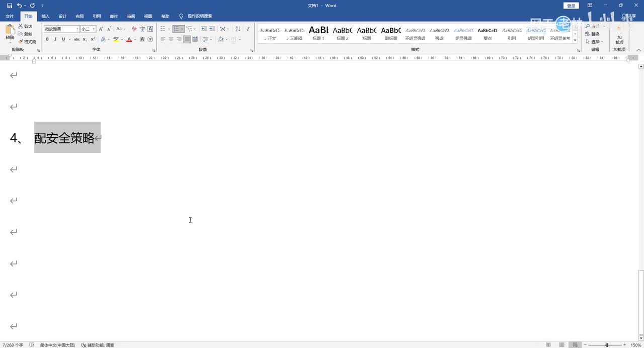Open the ribbon display options icon
The image size is (644, 348).
(x=590, y=6)
